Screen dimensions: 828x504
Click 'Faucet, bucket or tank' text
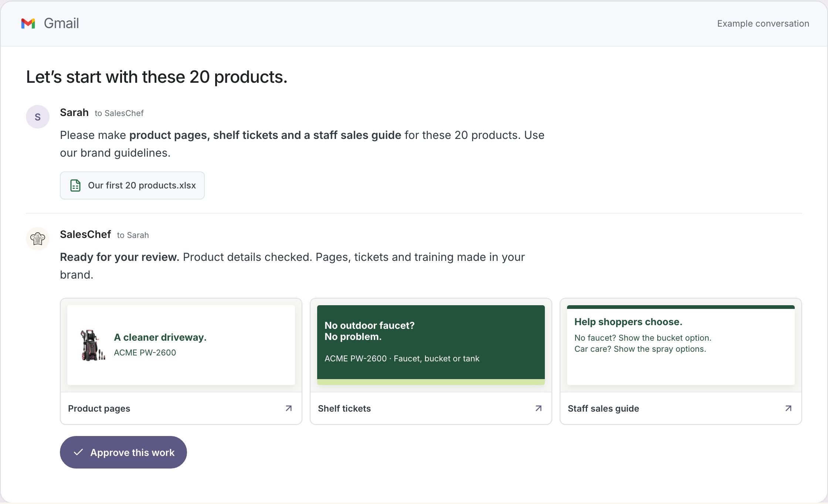(437, 358)
